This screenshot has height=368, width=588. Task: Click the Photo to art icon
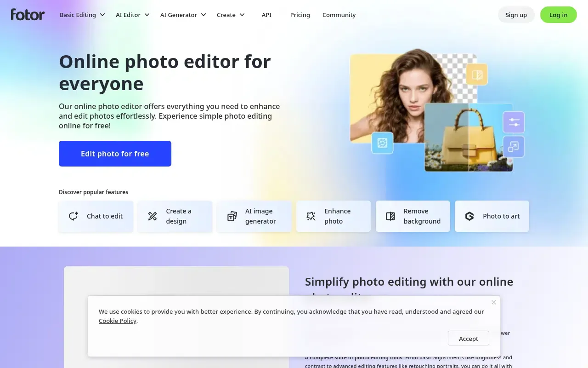click(x=469, y=216)
